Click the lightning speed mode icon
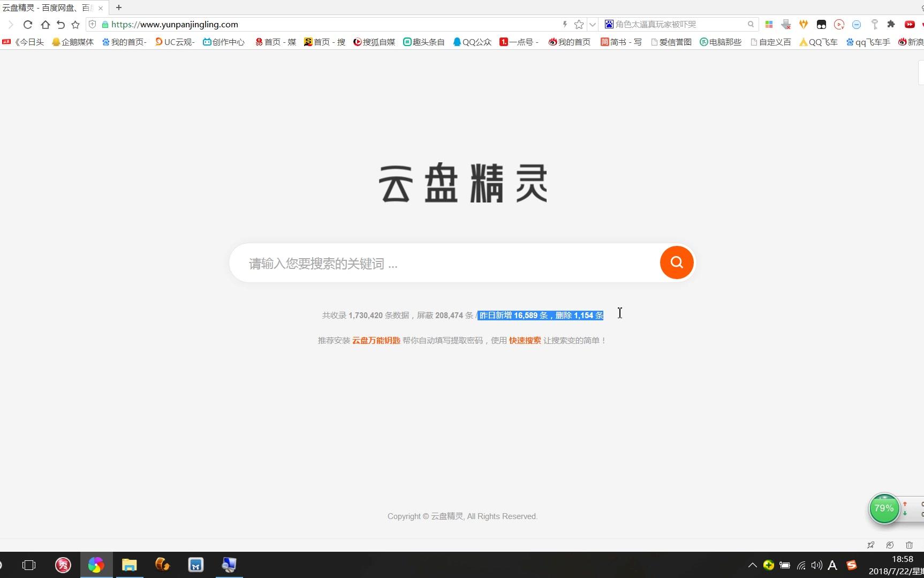The width and height of the screenshot is (924, 578). [x=564, y=24]
